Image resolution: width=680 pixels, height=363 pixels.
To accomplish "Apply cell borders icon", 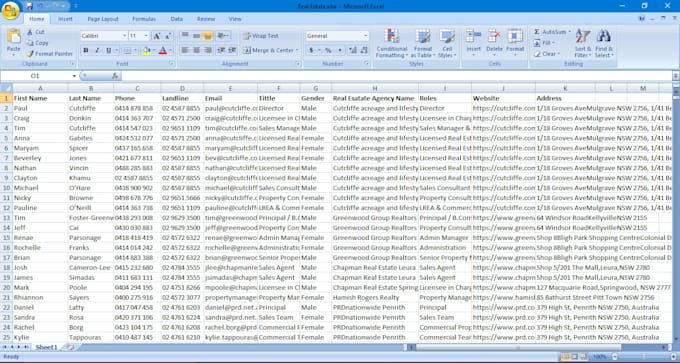I will point(127,50).
